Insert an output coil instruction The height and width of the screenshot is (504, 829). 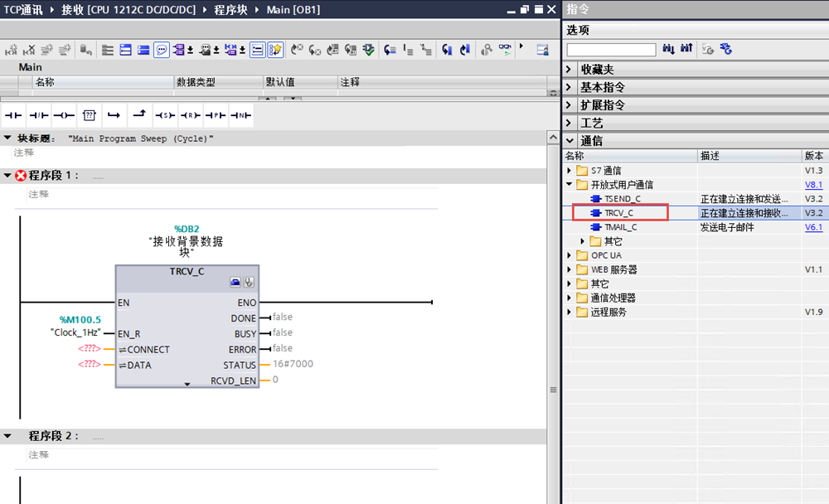pos(64,114)
